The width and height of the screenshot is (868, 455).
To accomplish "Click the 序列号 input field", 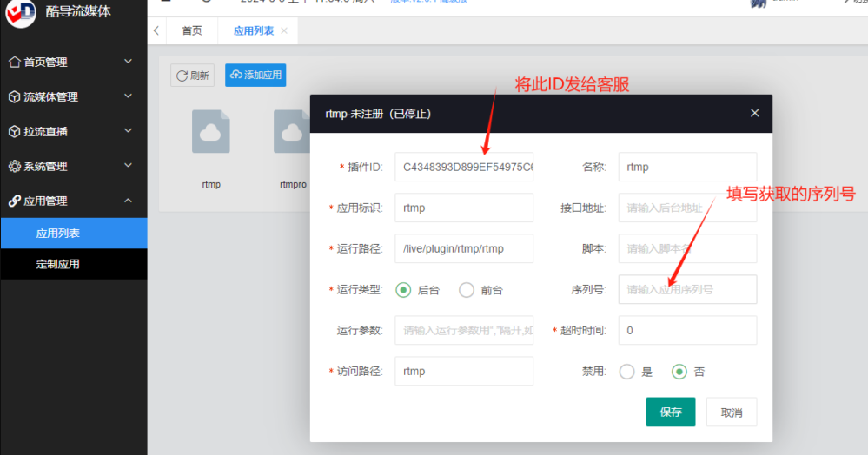I will [687, 289].
